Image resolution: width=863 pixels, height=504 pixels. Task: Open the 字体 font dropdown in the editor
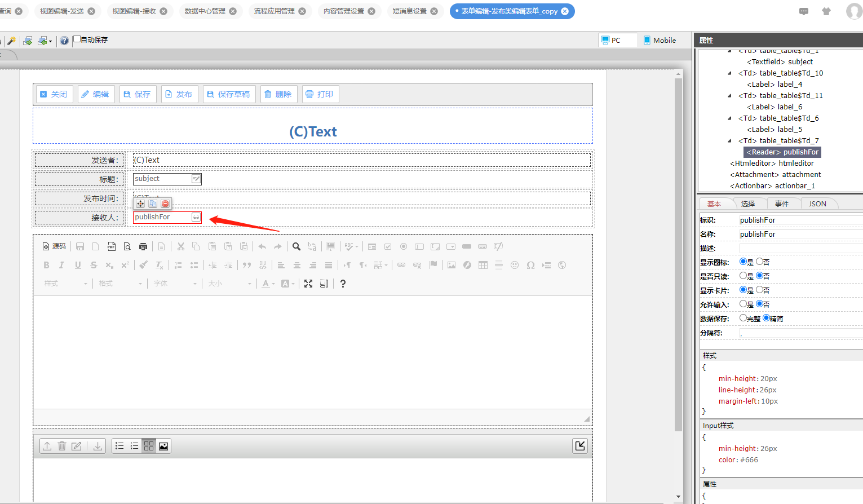175,284
